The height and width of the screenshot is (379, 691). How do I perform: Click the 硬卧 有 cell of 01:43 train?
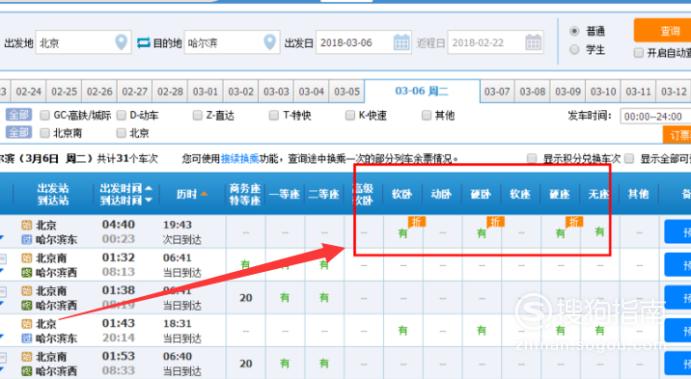point(481,330)
